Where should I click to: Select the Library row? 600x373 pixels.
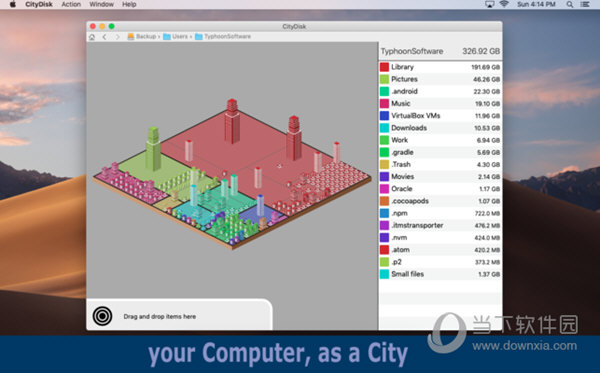point(440,67)
